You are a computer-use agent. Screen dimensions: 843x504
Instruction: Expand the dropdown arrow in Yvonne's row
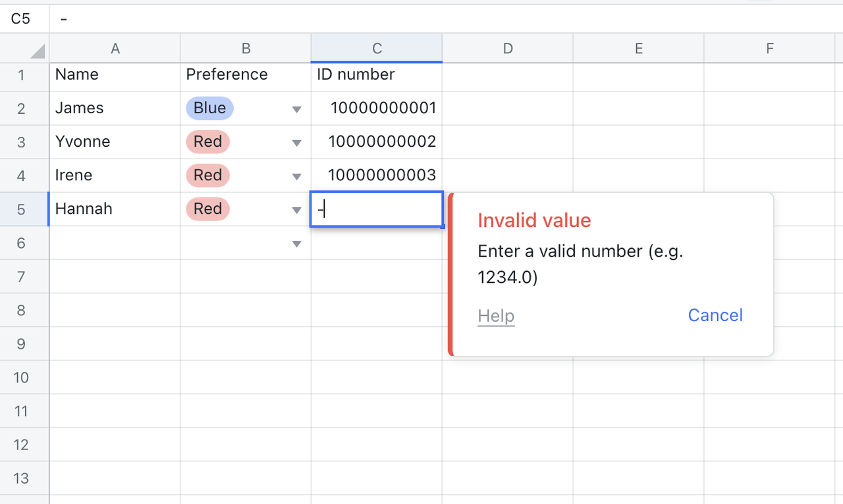(x=296, y=143)
